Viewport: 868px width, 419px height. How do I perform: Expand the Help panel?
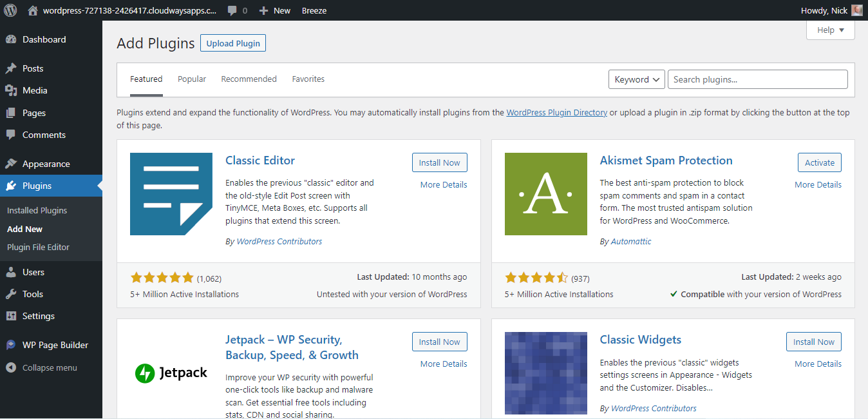pos(830,30)
